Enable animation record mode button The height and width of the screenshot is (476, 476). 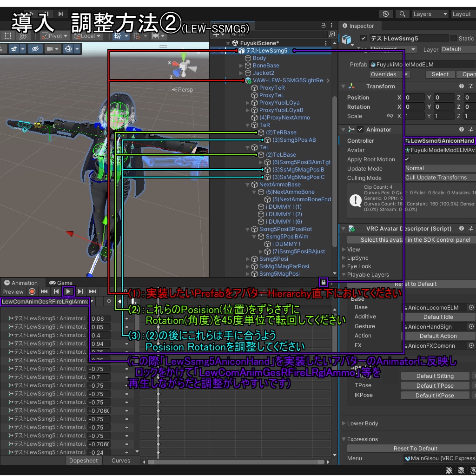tap(32, 291)
